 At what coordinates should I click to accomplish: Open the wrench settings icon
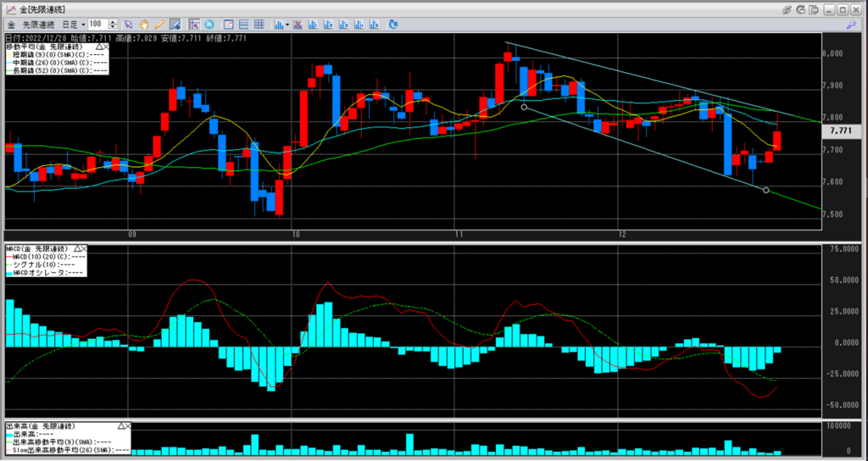point(851,25)
